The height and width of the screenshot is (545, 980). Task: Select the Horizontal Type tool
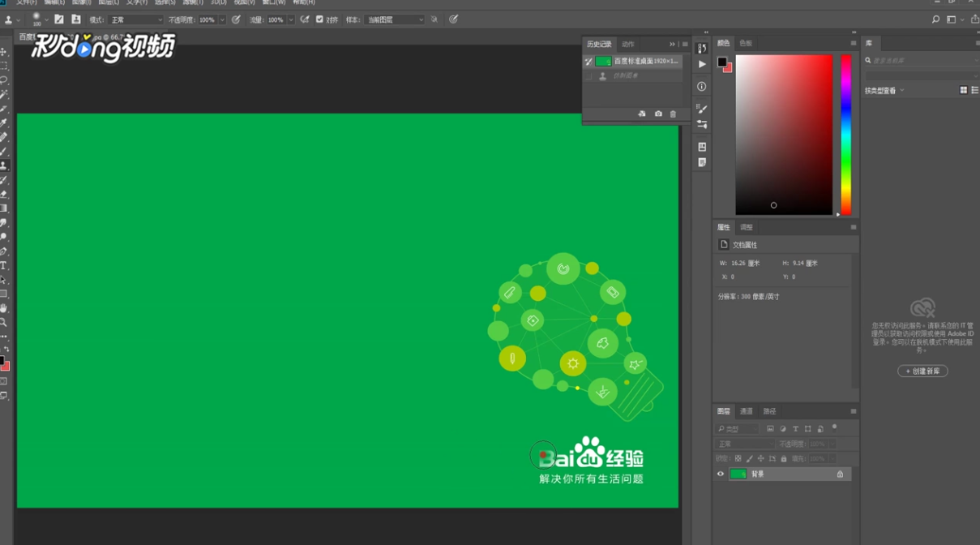[4, 265]
